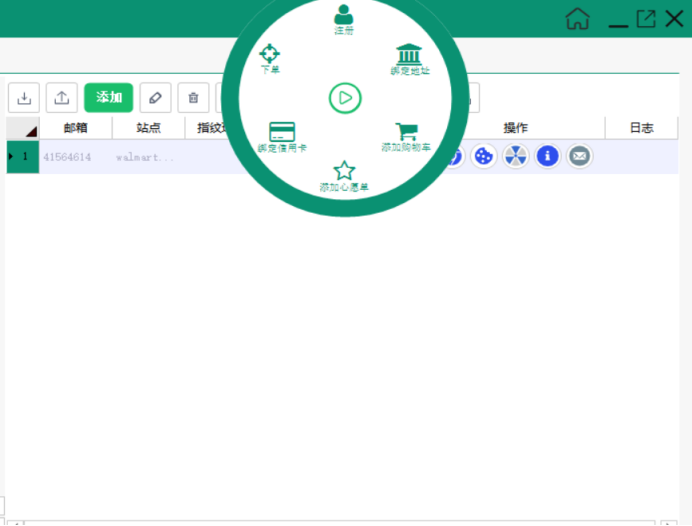Click the 邮箱 column header
This screenshot has width=692, height=526.
pyautogui.click(x=75, y=128)
